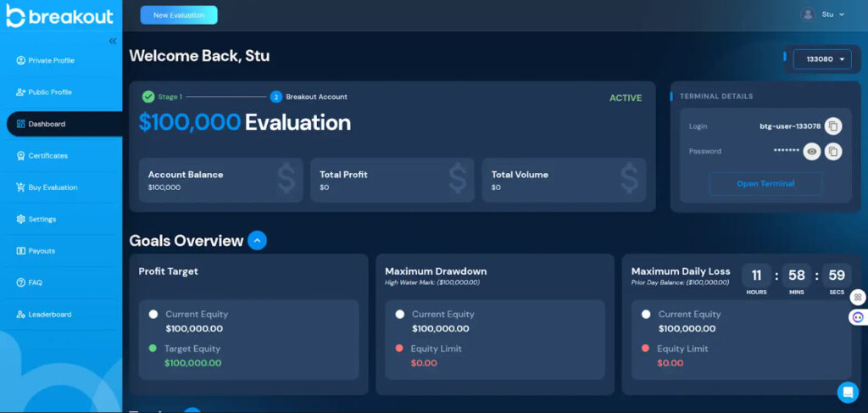
Task: Collapse the sidebar with double chevron
Action: coord(113,41)
